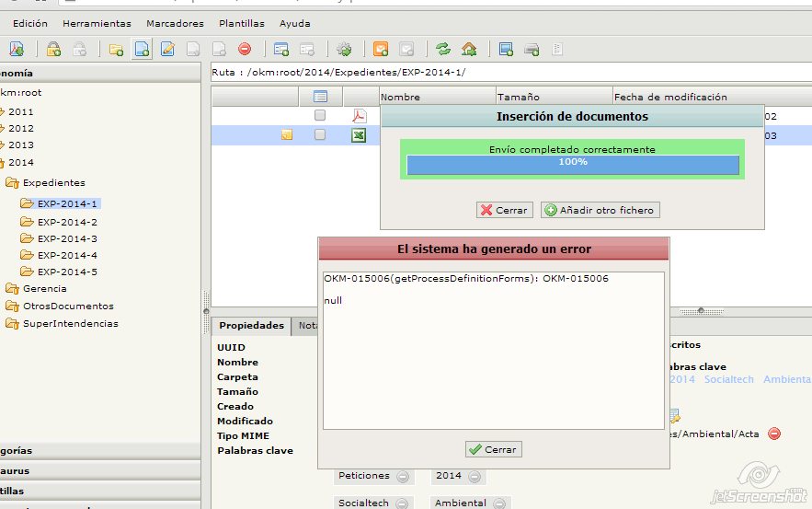Viewport: 812px width, 509px height.
Task: Tick the Excel document row checkbox
Action: pyautogui.click(x=320, y=134)
